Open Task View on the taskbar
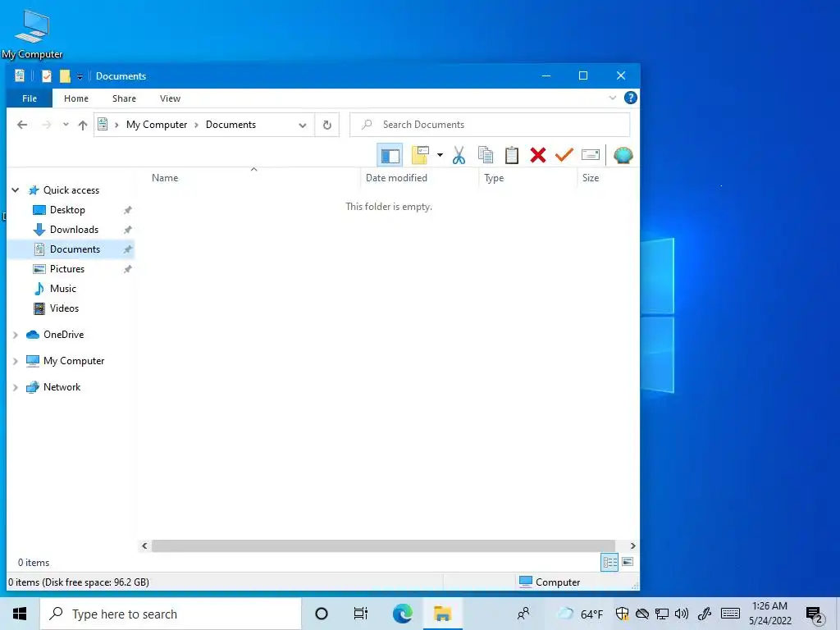Image resolution: width=840 pixels, height=630 pixels. pos(361,614)
